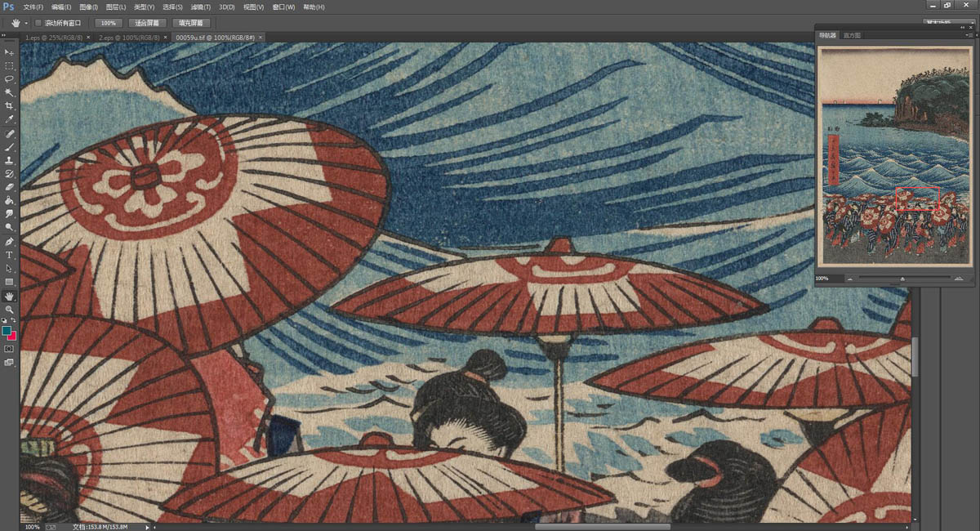Select the Type tool

tap(9, 255)
